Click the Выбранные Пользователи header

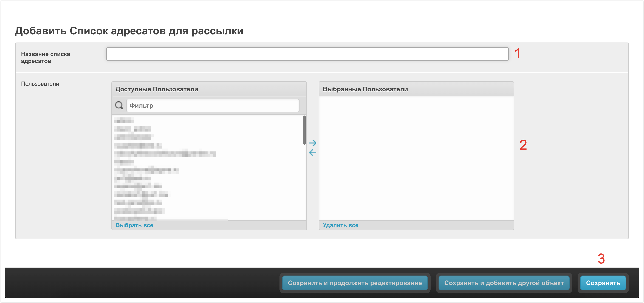(x=365, y=89)
